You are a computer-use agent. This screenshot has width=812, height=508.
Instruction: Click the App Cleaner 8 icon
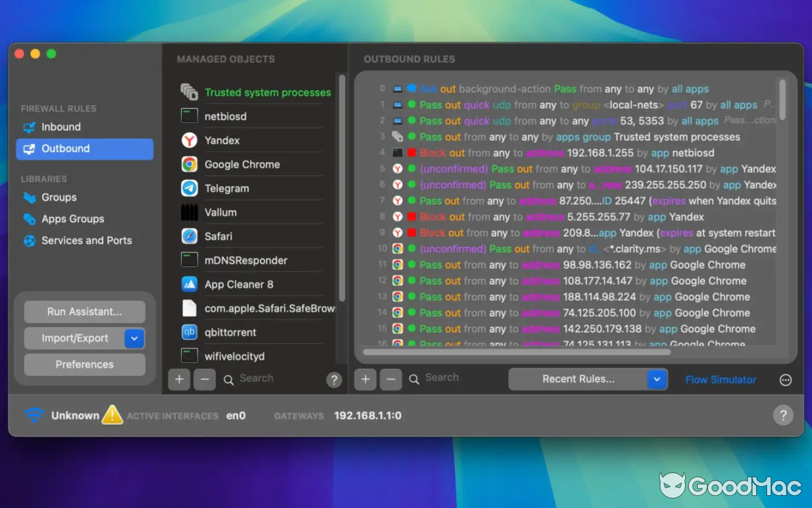[188, 284]
